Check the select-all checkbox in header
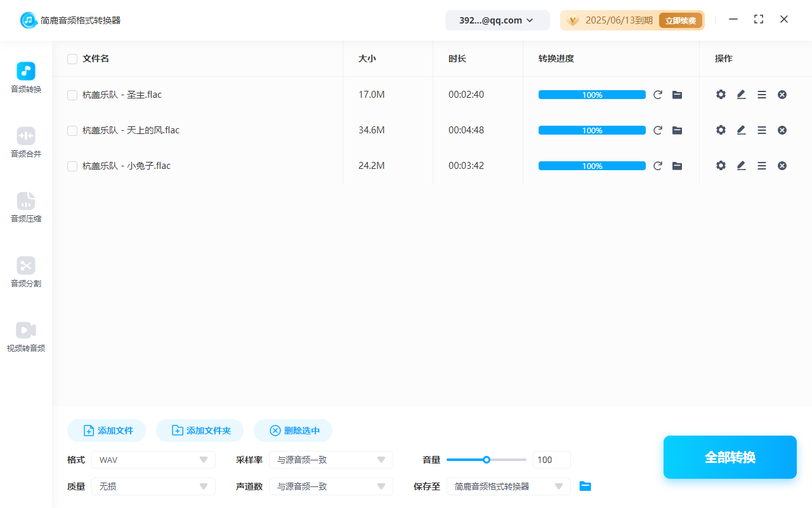 pyautogui.click(x=72, y=58)
